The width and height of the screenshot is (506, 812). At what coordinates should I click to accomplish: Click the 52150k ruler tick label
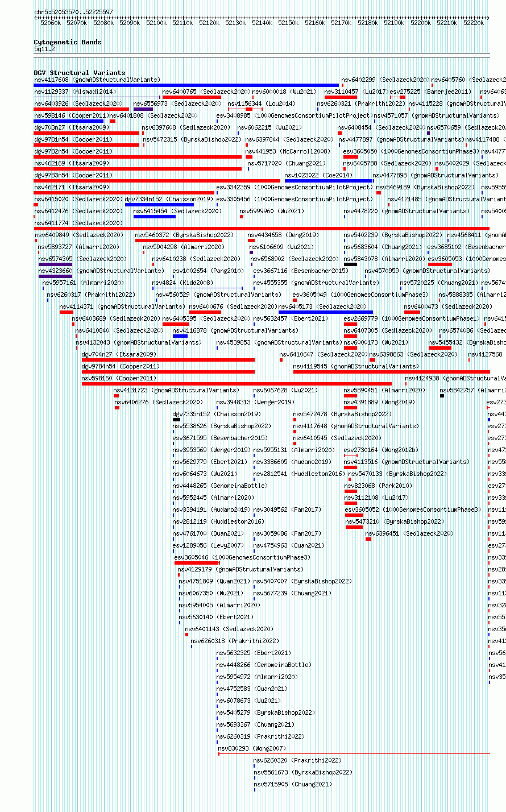click(x=288, y=23)
